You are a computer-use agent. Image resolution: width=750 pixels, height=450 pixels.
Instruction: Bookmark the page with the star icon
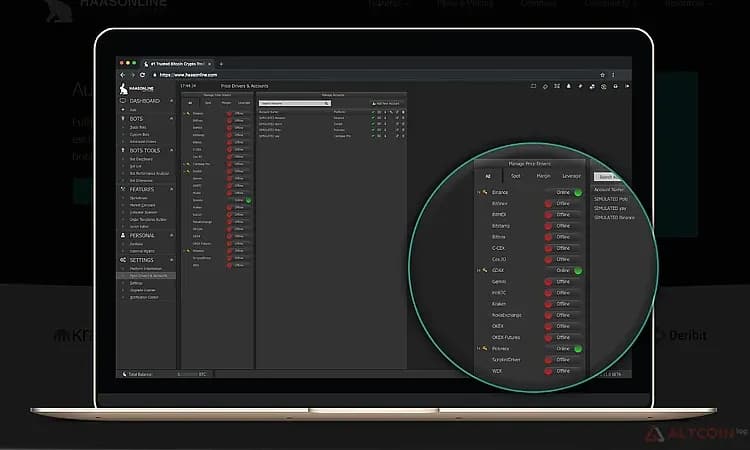pos(602,75)
